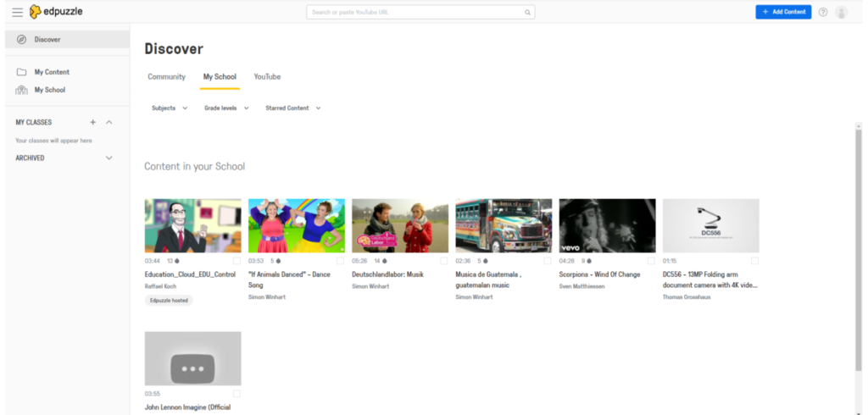Open the Starred Content filter dropdown
Screen dimensions: 868x415
(x=292, y=108)
